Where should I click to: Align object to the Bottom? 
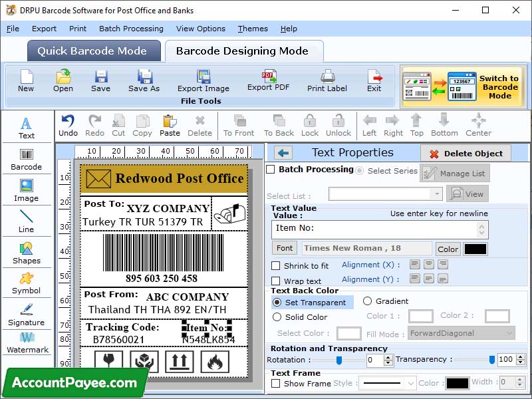(x=444, y=126)
